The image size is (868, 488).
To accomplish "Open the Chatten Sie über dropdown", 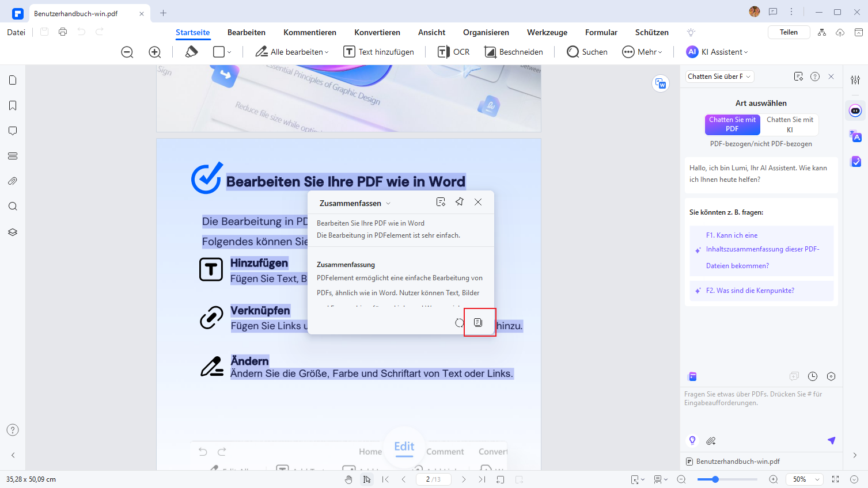I will [x=719, y=77].
